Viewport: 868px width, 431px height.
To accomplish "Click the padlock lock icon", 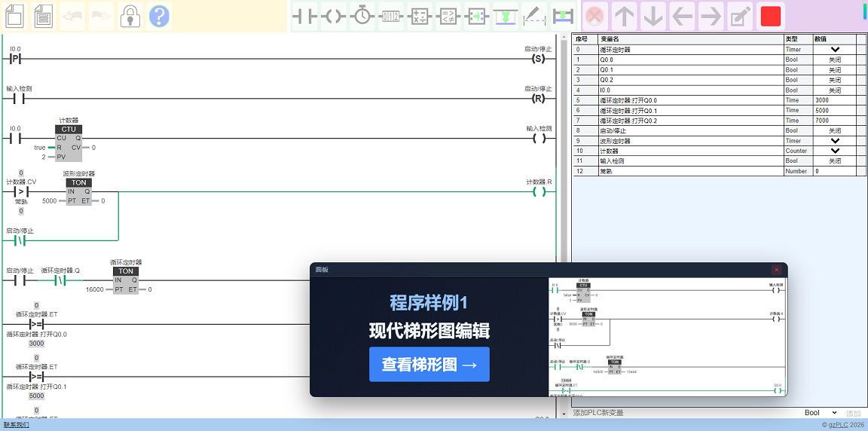I will tap(130, 16).
